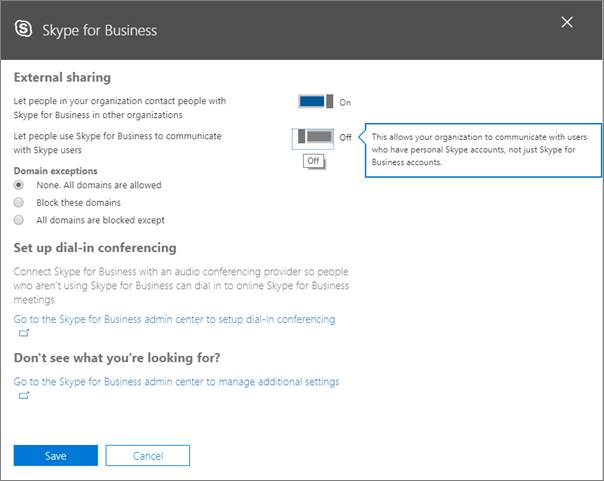Click external-link icon under dial-in conferencing link
This screenshot has height=481, width=604.
24,333
